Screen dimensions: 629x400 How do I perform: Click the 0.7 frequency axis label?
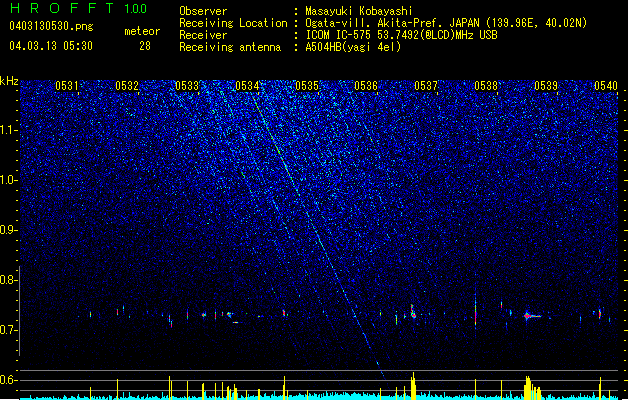coord(9,330)
